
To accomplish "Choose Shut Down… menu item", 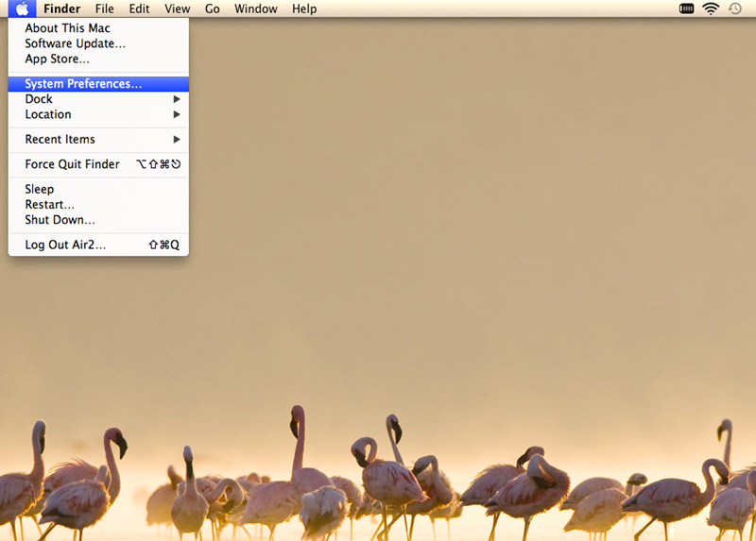I will coord(98,220).
